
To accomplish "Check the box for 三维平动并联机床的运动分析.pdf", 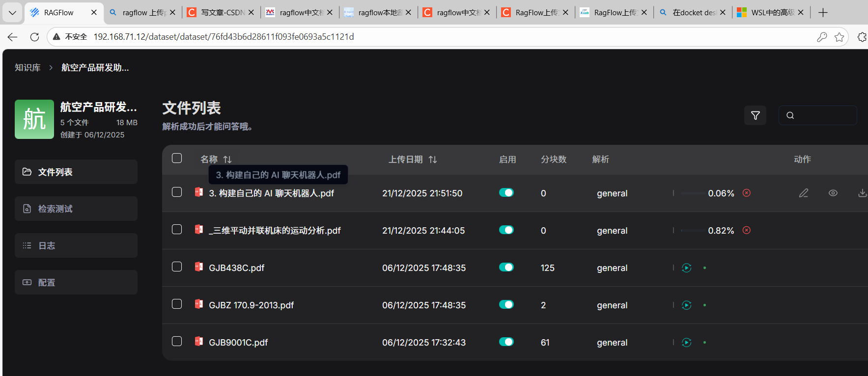I will 177,229.
